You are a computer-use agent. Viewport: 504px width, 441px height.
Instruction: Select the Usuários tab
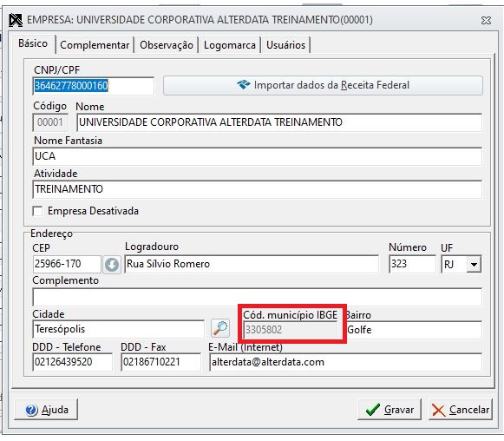pyautogui.click(x=285, y=45)
